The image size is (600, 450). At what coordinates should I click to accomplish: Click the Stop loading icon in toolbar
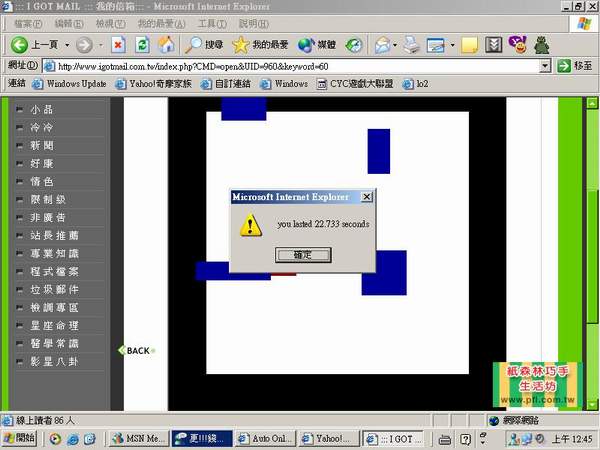point(118,45)
